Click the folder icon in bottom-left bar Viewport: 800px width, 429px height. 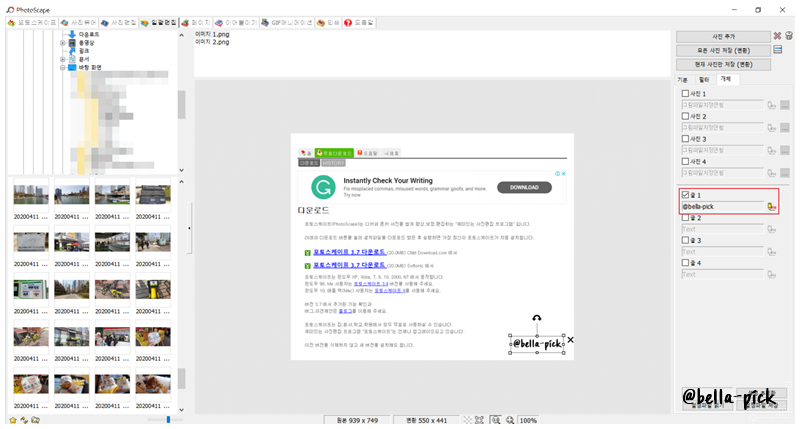[35, 420]
